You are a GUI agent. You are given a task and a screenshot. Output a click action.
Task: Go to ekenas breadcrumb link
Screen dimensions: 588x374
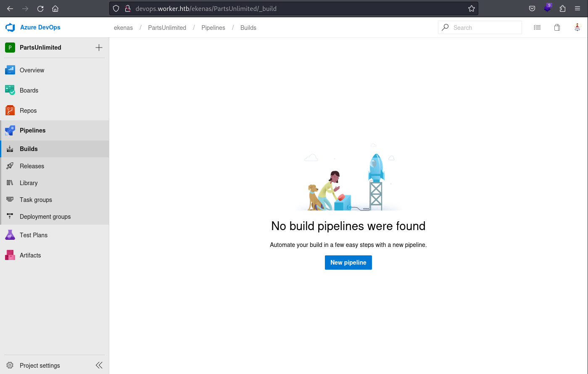click(123, 28)
